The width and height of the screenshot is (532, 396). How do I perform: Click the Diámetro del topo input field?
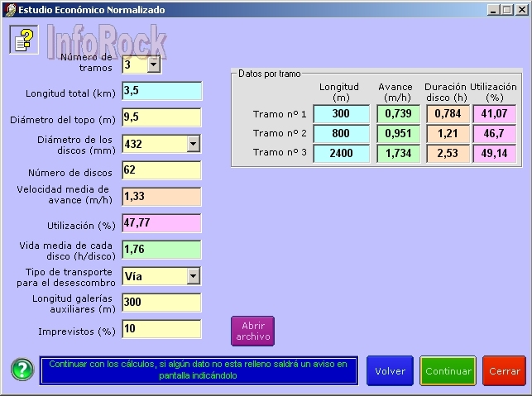[x=161, y=117]
